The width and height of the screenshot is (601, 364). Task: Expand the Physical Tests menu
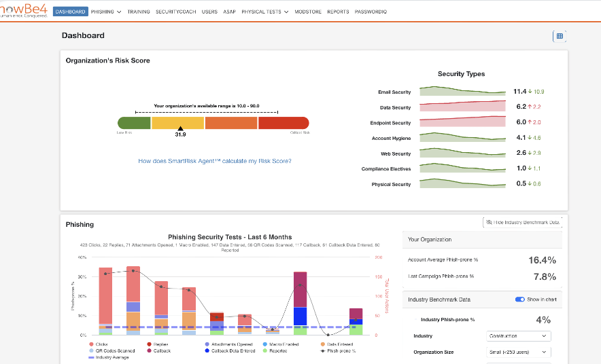pos(265,12)
